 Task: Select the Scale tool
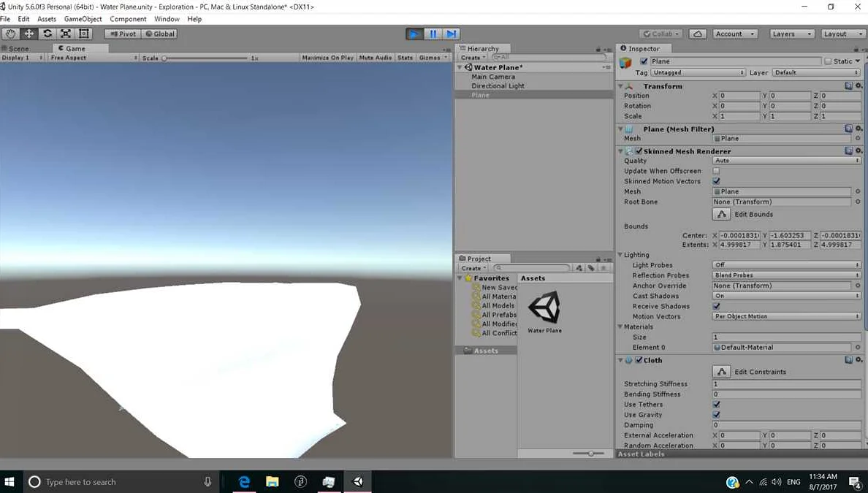click(x=65, y=34)
